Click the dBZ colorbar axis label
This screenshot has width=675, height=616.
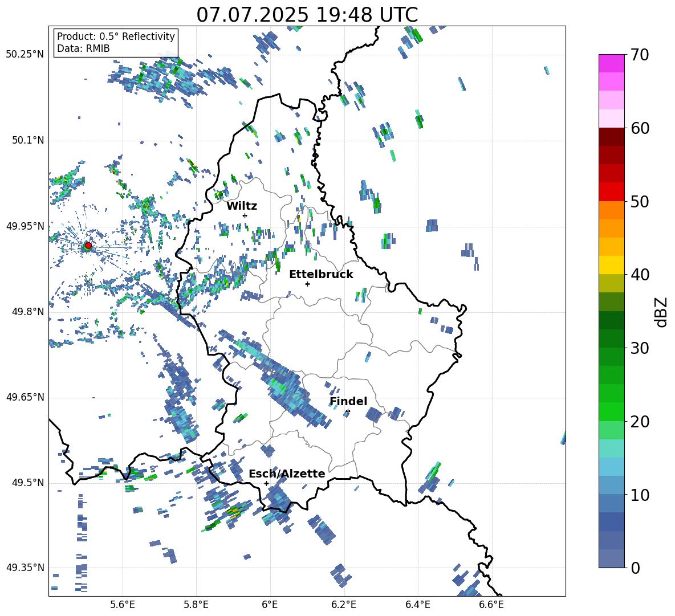[x=662, y=312]
